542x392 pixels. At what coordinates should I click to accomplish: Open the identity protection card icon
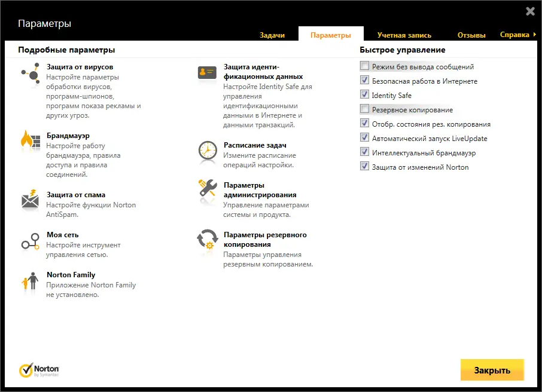207,72
